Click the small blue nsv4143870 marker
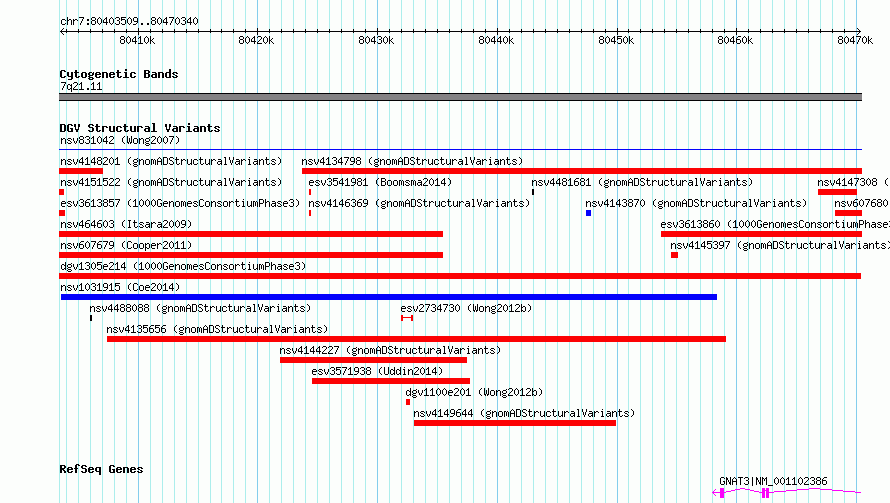This screenshot has height=503, width=890. tap(589, 213)
